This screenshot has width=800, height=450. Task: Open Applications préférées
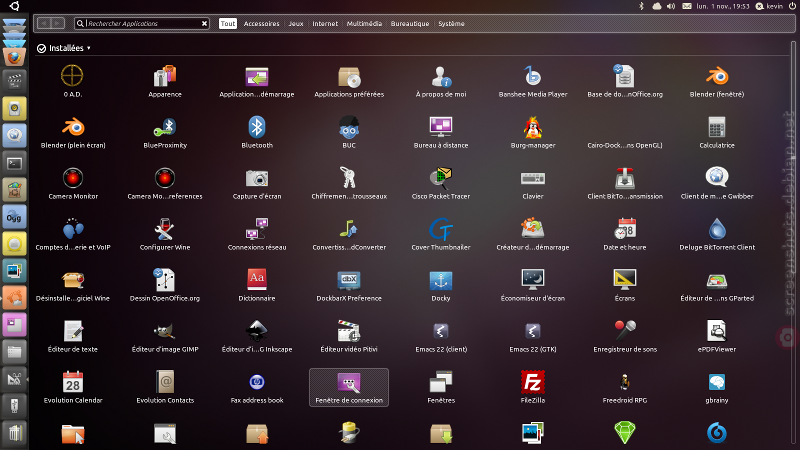[x=349, y=77]
